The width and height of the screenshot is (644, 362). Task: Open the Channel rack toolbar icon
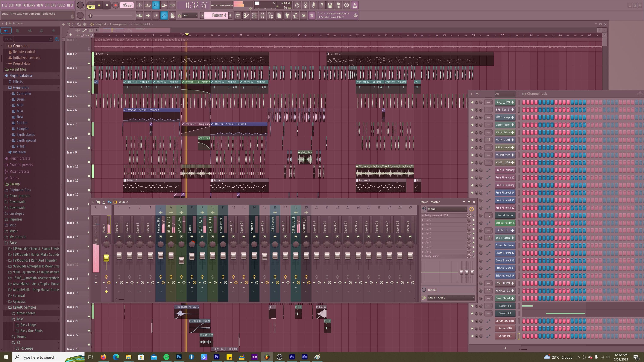pyautogui.click(x=254, y=15)
